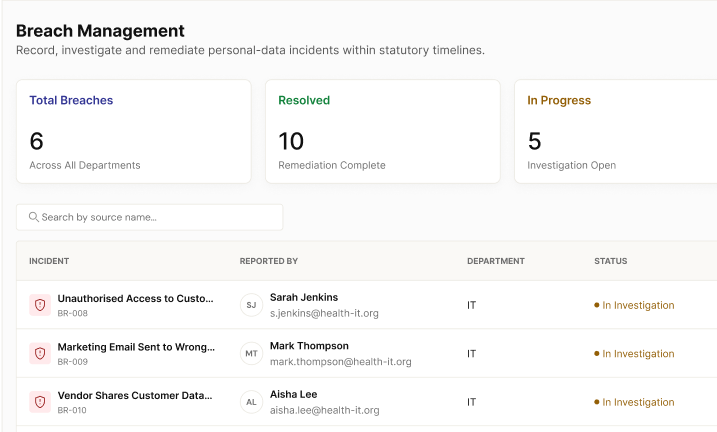The image size is (717, 432).
Task: Select the BR-010 incident ID
Action: point(72,410)
